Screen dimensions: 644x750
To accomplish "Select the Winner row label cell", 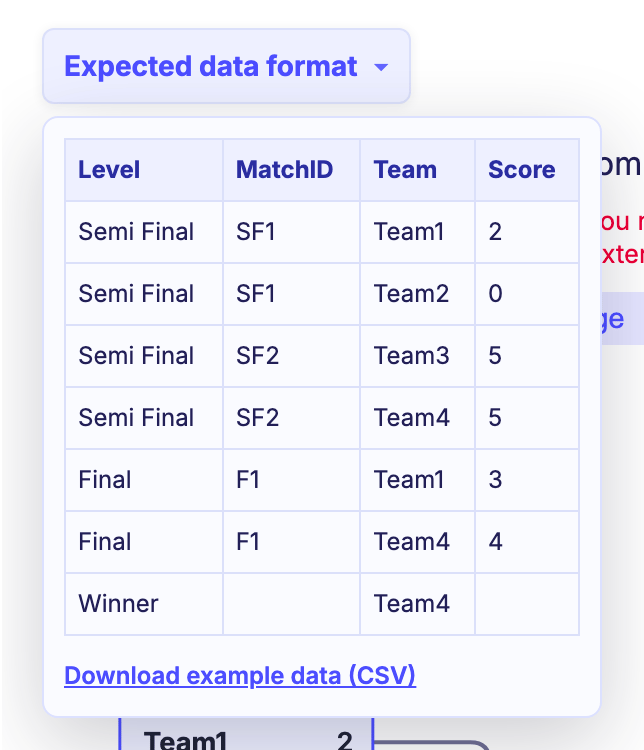I will pyautogui.click(x=144, y=604).
